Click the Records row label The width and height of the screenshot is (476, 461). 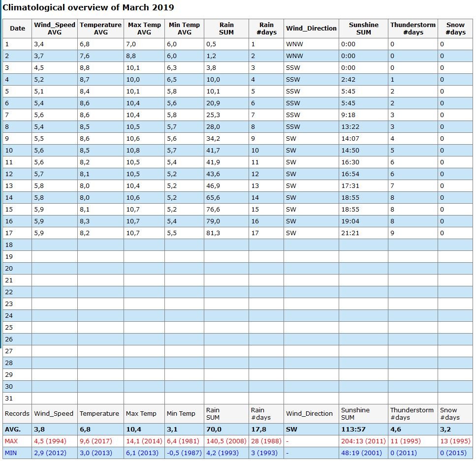(x=17, y=414)
